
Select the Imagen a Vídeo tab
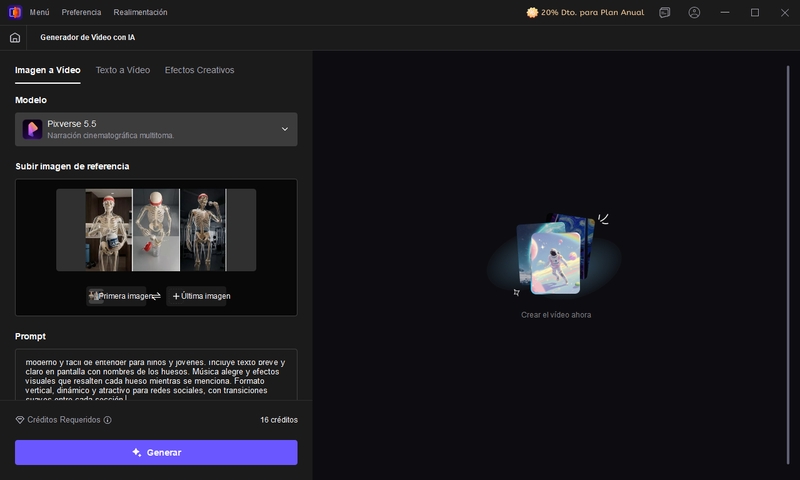click(47, 70)
